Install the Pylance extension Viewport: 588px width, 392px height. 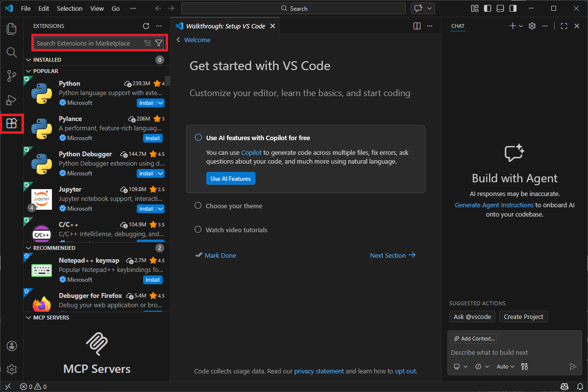153,138
